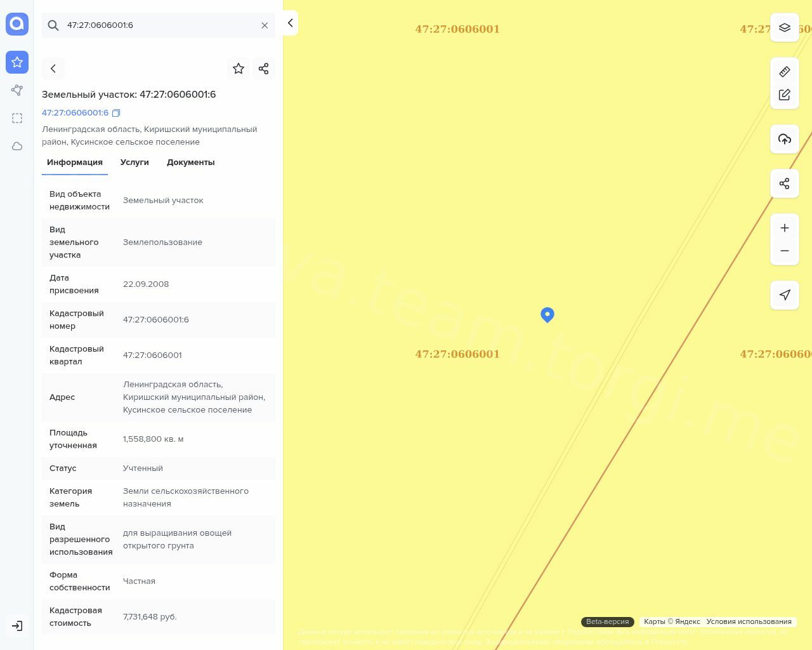
Task: Share the land parcel card
Action: (x=264, y=69)
